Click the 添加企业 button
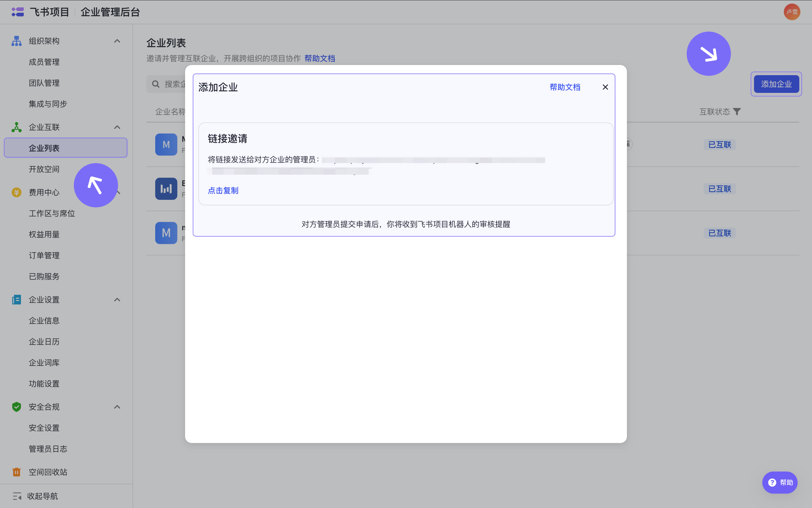 pos(776,84)
